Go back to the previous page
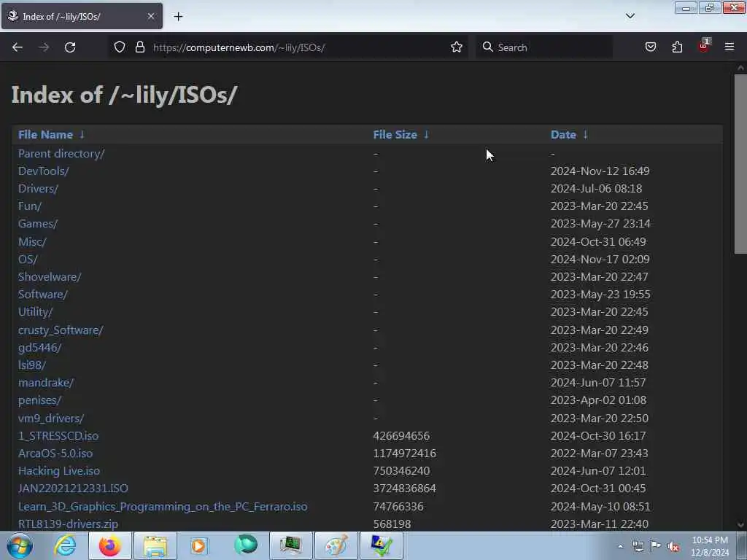 click(x=18, y=47)
